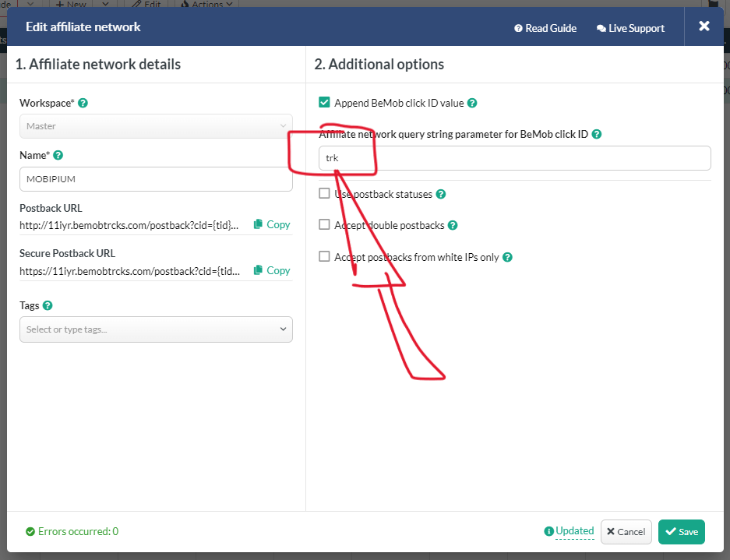Click help icon beside Use postback statuses
The height and width of the screenshot is (560, 730).
[440, 194]
